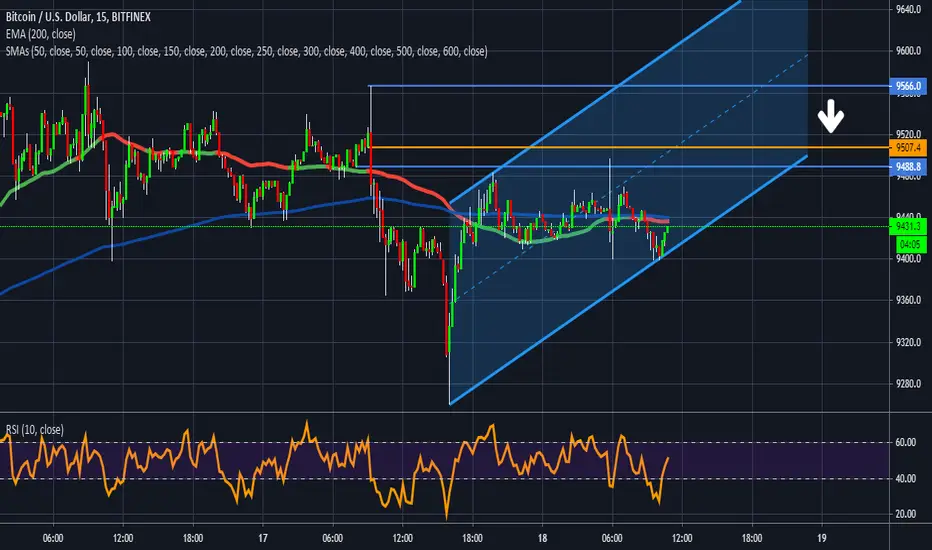Click the 9640.0 price axis tick
The height and width of the screenshot is (550, 932).
(x=908, y=10)
